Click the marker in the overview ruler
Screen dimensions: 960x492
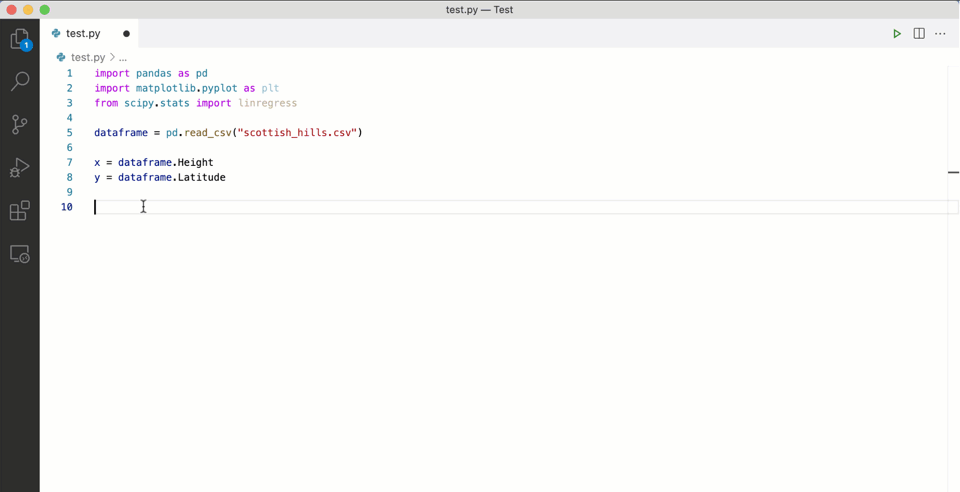point(953,172)
